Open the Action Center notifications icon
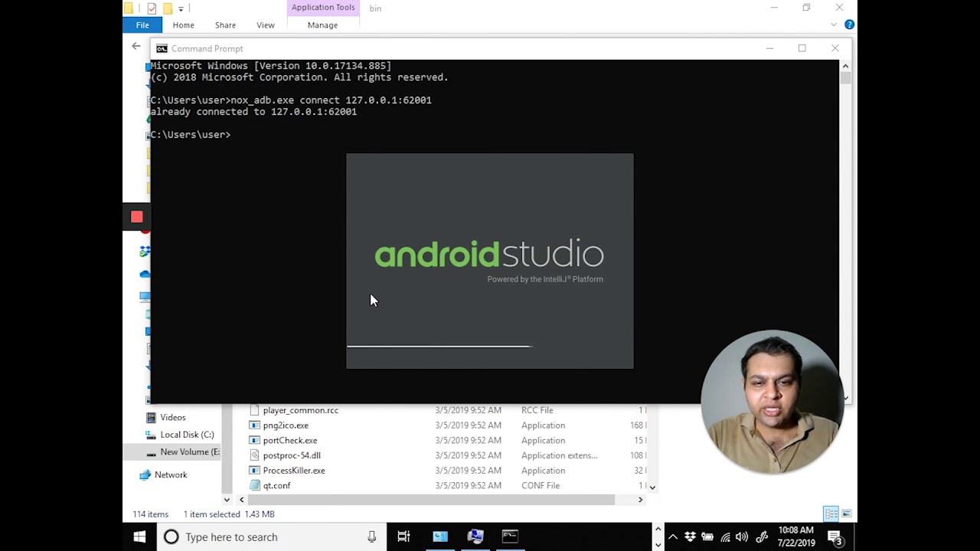980x551 pixels. pyautogui.click(x=836, y=538)
